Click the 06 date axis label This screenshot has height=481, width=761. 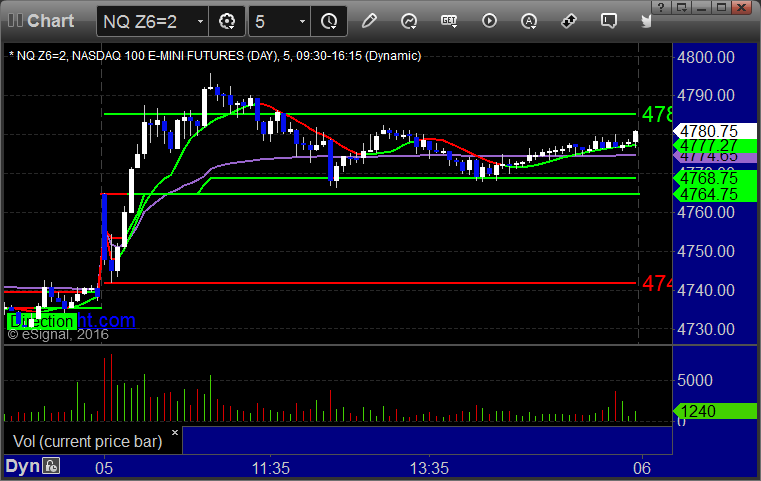pos(642,468)
